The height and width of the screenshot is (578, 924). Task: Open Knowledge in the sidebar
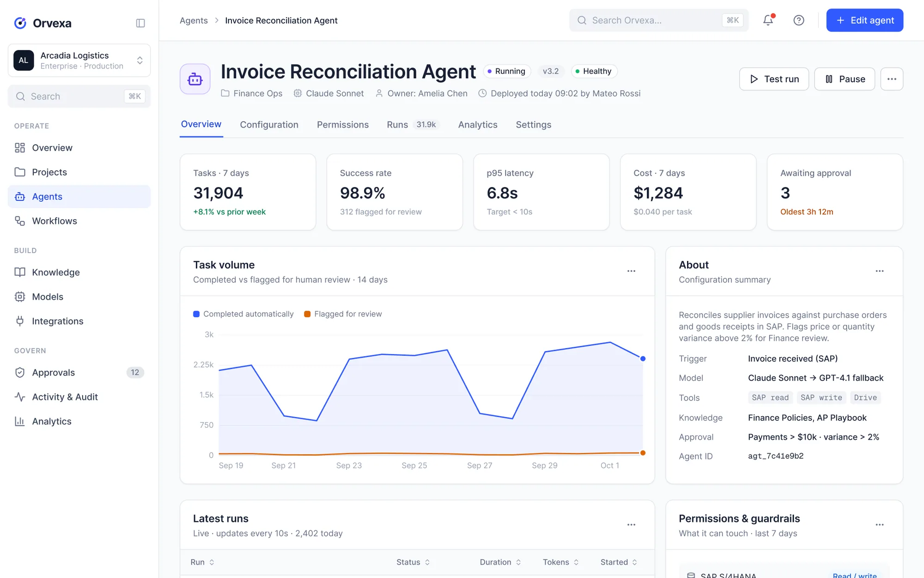79,272
